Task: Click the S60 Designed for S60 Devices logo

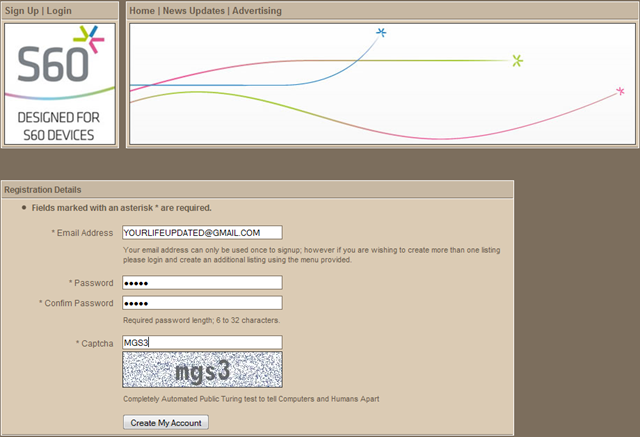Action: (x=60, y=84)
